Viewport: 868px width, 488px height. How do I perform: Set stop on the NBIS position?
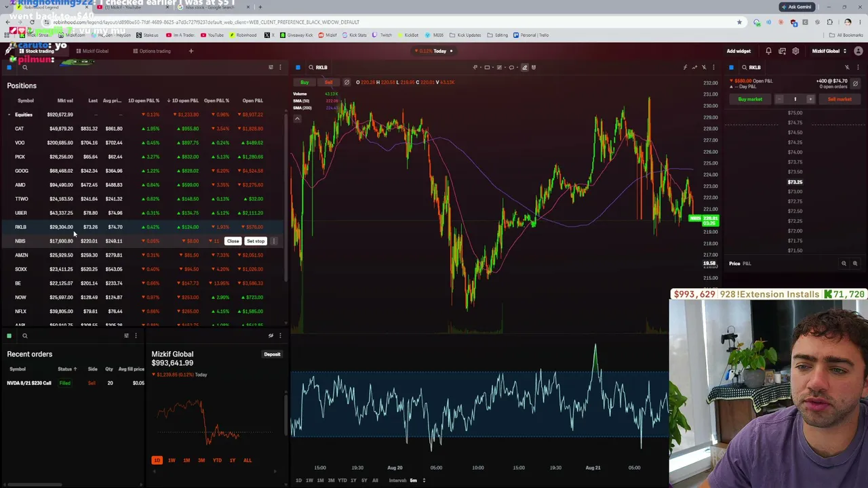[256, 241]
